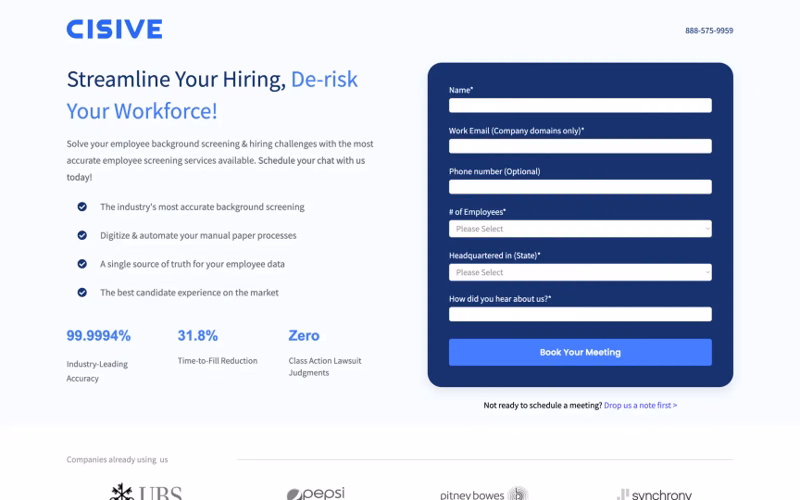The image size is (800, 500).
Task: Click the Pitney Bowes company logo
Action: click(x=484, y=494)
